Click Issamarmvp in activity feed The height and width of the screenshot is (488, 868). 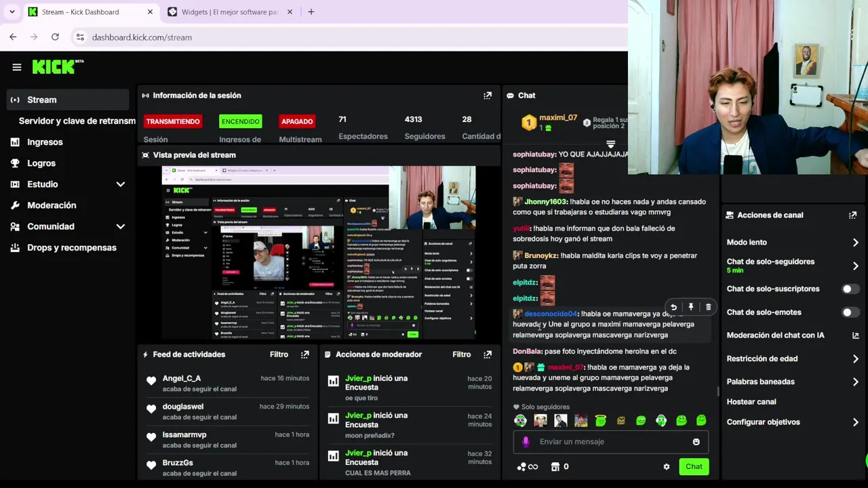184,434
